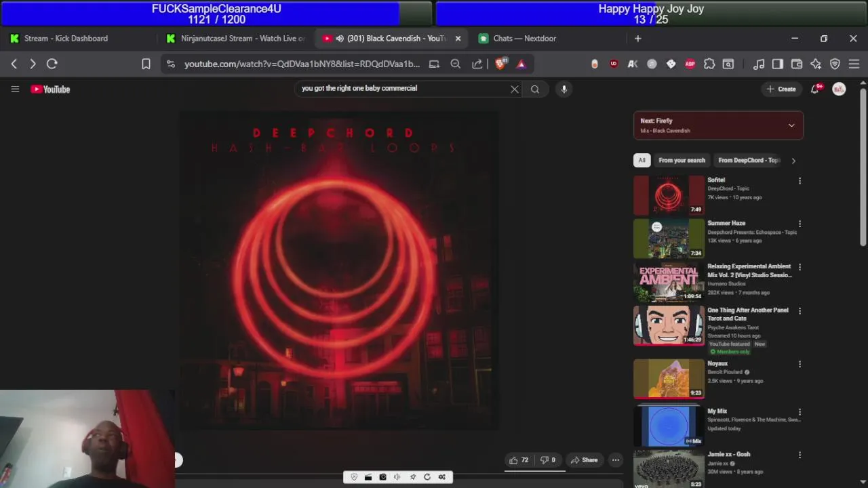Open the YouTube account avatar menu
The height and width of the screenshot is (488, 868).
839,89
